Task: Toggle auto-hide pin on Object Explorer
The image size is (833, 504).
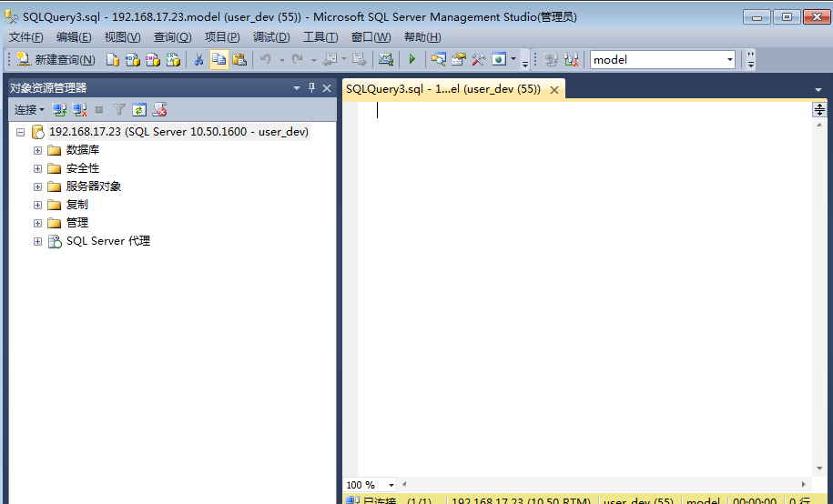Action: tap(312, 88)
